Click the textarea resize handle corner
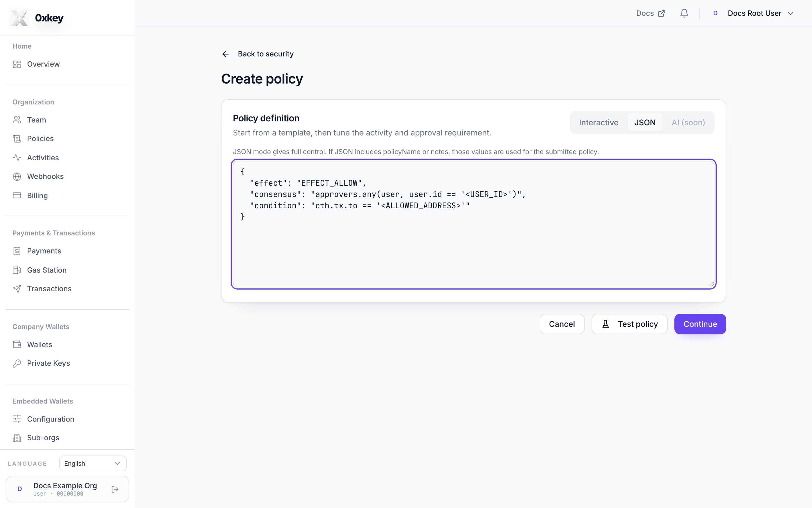 coord(711,284)
